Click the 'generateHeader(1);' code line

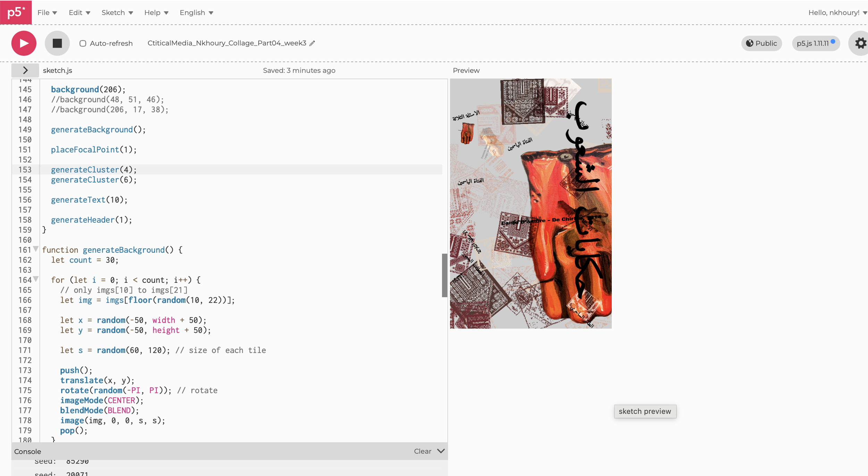pyautogui.click(x=91, y=220)
